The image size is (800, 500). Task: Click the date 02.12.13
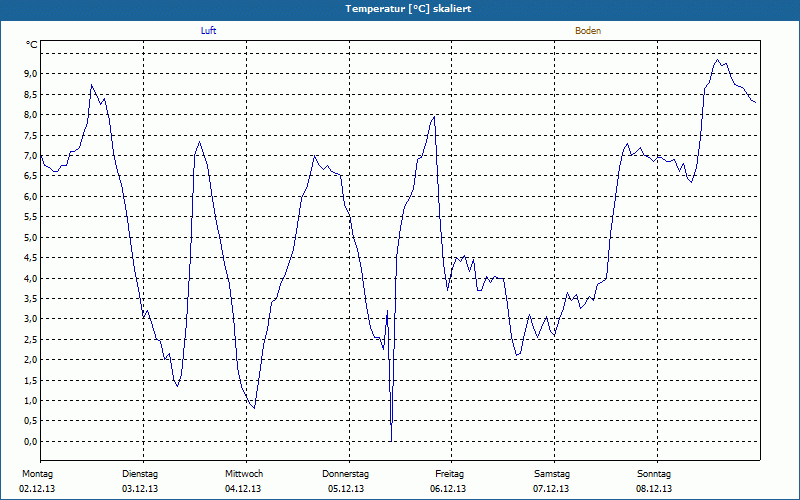click(37, 489)
